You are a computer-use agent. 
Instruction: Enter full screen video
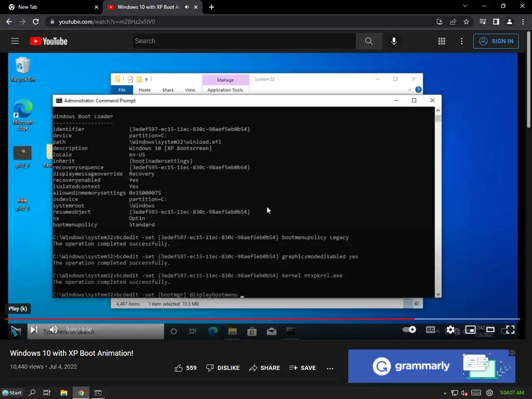(x=510, y=330)
